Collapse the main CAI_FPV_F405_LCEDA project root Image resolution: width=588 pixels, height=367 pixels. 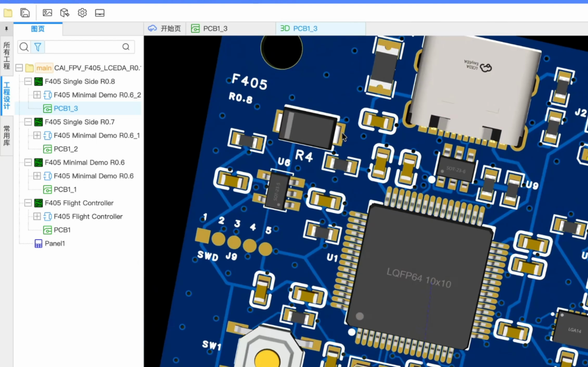[x=19, y=68]
